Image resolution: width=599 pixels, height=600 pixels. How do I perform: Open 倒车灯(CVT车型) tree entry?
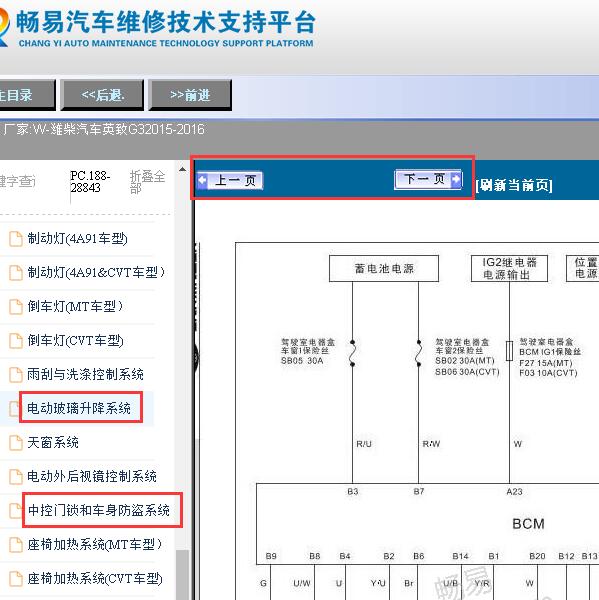coord(75,340)
